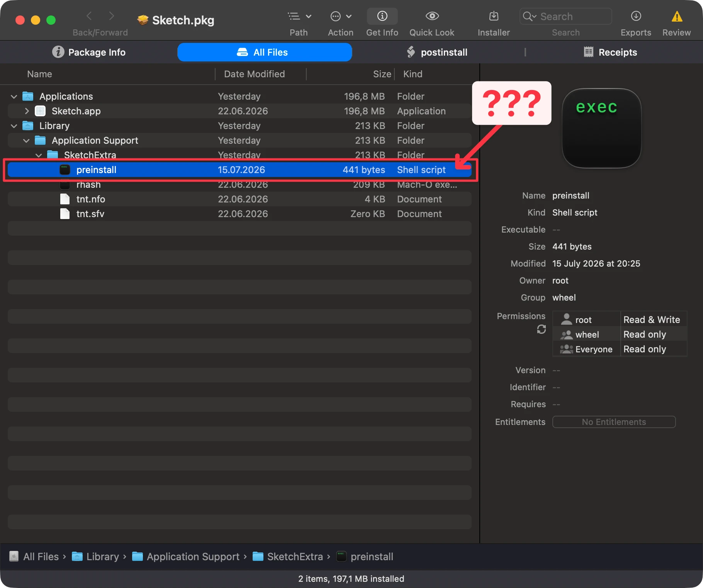Sort by the Kind column header
The height and width of the screenshot is (588, 703).
pyautogui.click(x=413, y=74)
